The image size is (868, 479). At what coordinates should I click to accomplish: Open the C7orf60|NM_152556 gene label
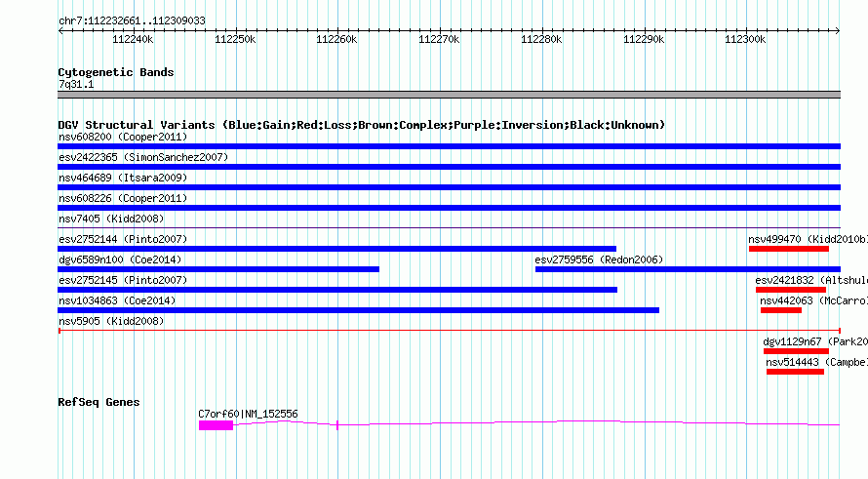[248, 414]
